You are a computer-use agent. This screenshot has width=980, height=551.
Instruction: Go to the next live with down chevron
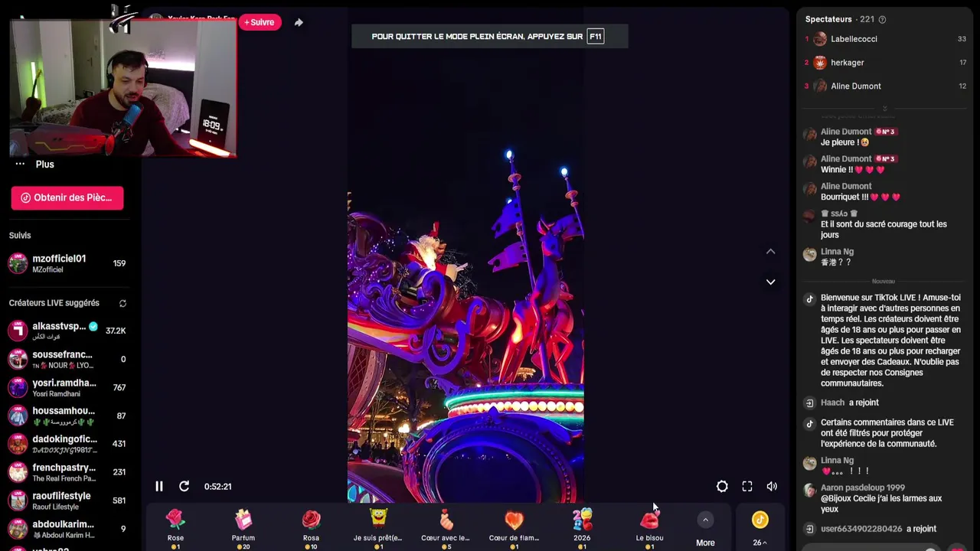[770, 282]
